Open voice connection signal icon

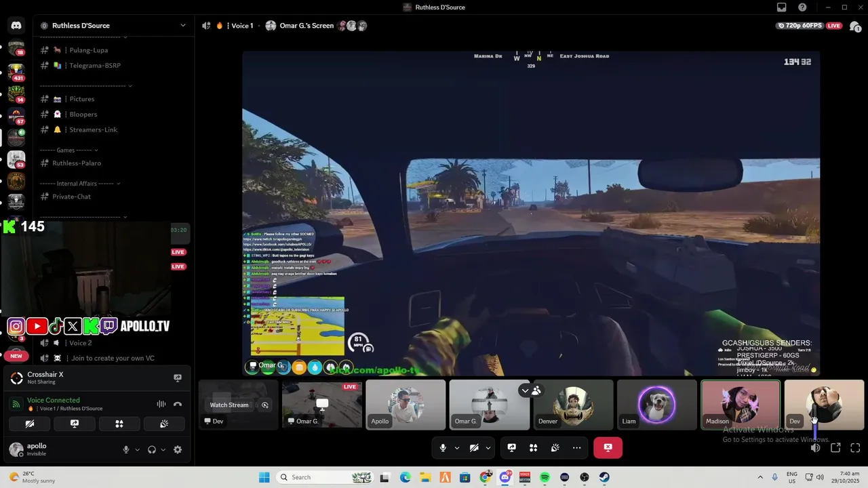[x=16, y=404]
